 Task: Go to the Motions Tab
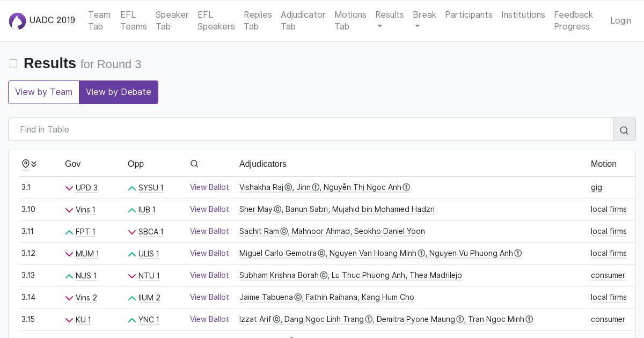click(x=350, y=20)
